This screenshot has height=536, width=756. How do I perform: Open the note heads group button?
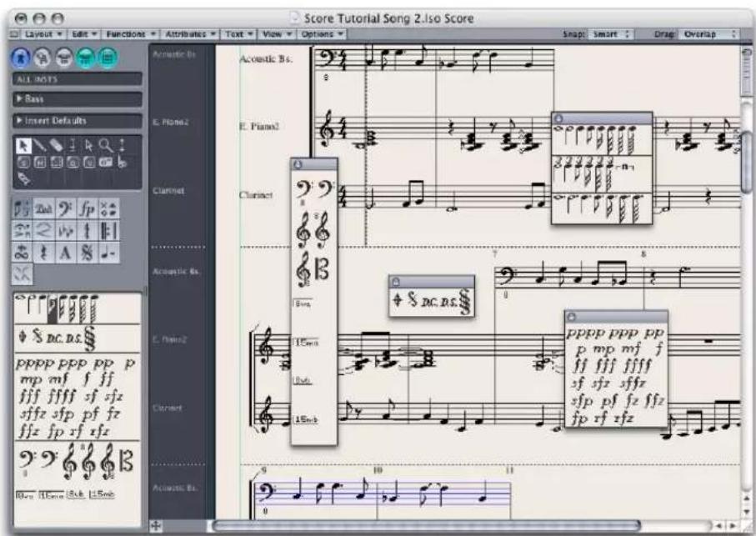tap(108, 208)
